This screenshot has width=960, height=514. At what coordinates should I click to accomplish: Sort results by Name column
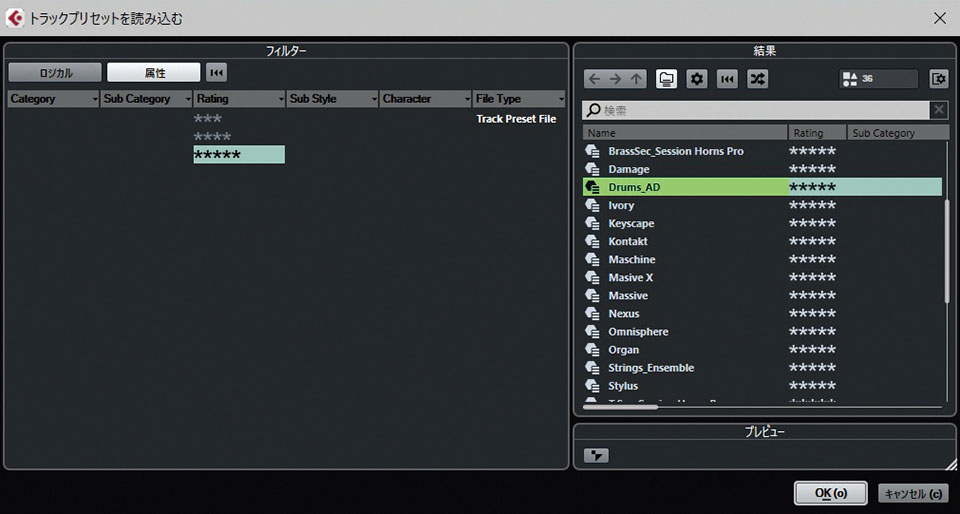685,133
